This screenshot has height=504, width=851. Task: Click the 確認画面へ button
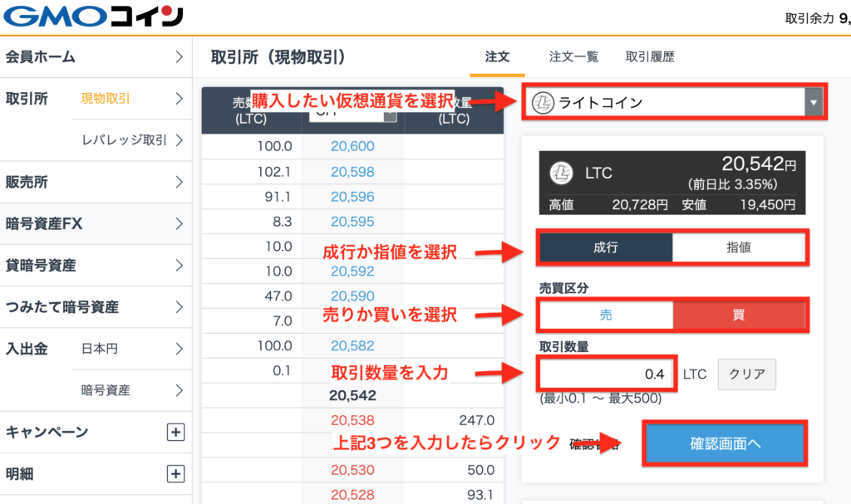725,443
